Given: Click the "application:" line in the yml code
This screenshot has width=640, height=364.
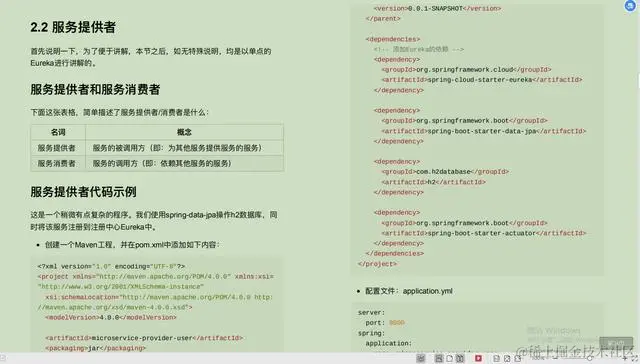Looking at the screenshot, I should point(389,343).
